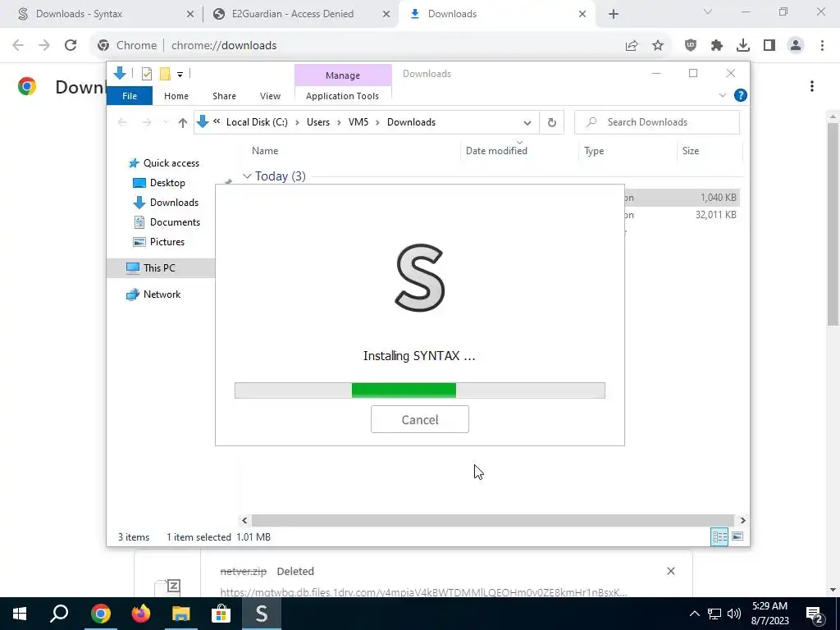
Task: Remove netver.zip from downloads list
Action: pos(671,571)
